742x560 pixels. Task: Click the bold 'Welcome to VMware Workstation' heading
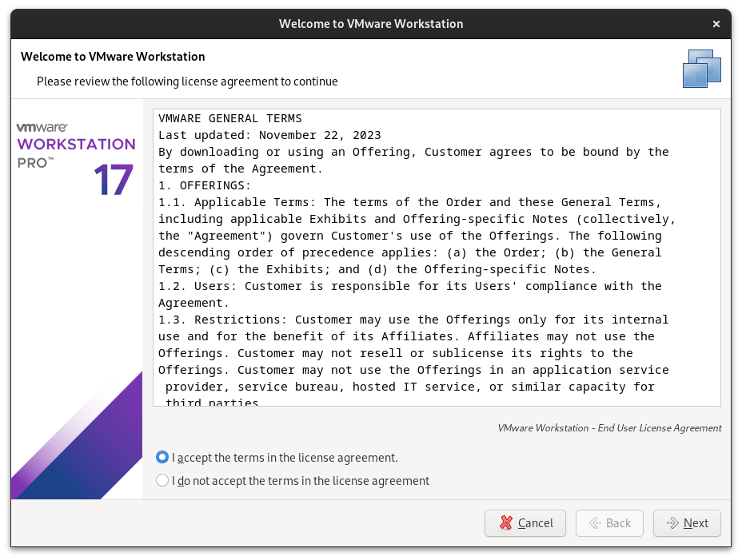[x=113, y=56]
